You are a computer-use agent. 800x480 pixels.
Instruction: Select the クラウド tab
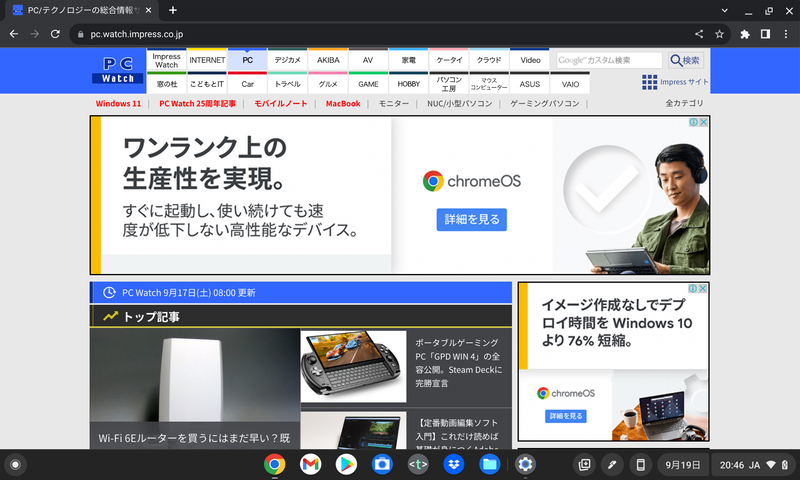pyautogui.click(x=489, y=60)
